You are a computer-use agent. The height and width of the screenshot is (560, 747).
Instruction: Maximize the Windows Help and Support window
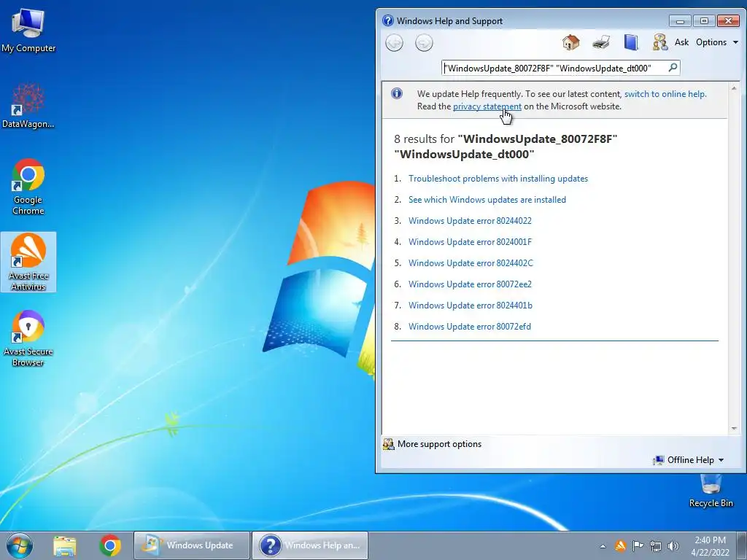(x=704, y=21)
